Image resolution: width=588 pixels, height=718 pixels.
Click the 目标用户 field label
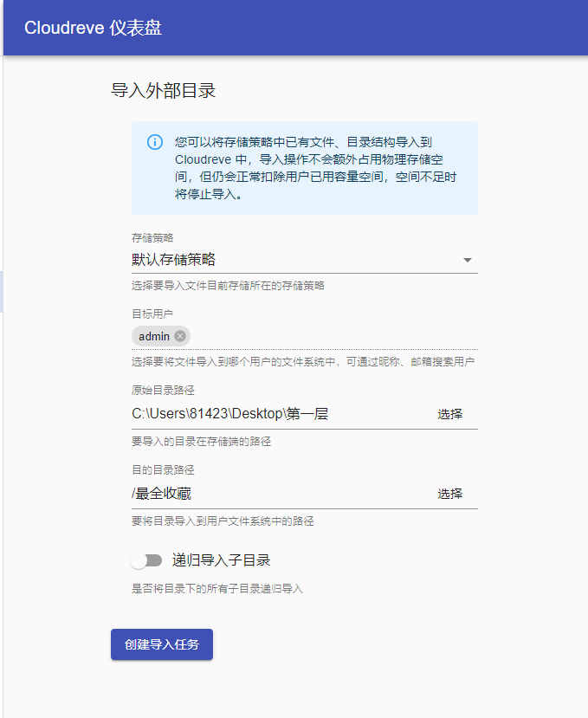pos(152,314)
